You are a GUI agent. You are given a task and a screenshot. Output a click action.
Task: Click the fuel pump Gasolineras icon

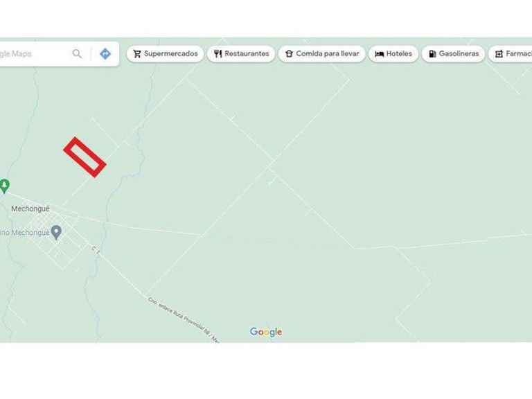point(432,54)
